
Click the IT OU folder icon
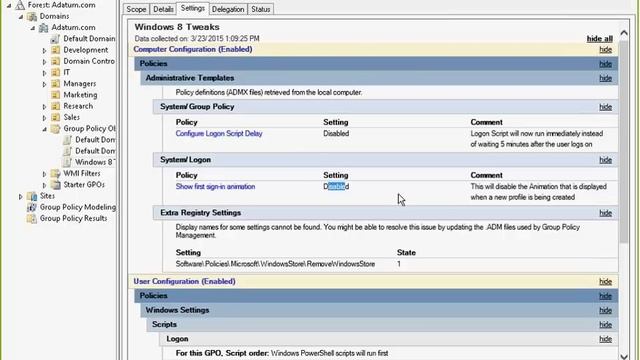[56, 73]
